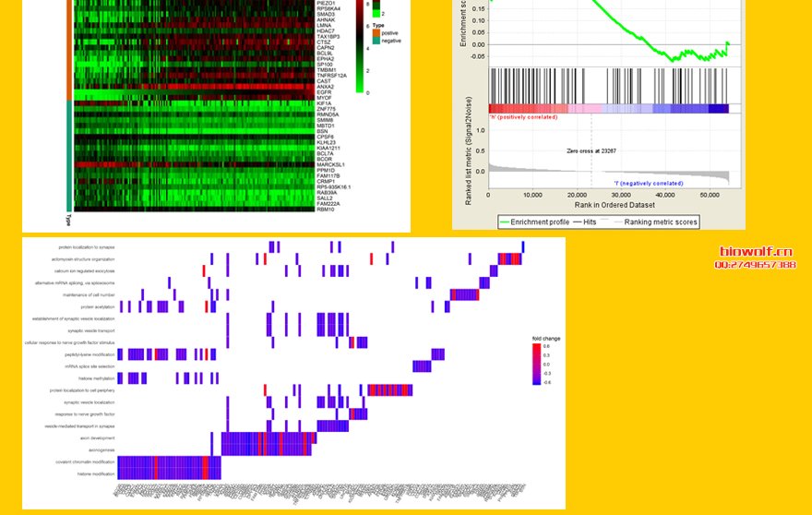812x515 pixels.
Task: Click the 'histone methylation' term label
Action: click(x=96, y=378)
